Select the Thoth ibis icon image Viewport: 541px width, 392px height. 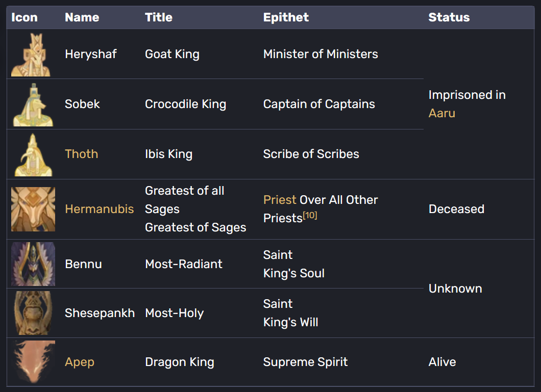click(x=33, y=154)
